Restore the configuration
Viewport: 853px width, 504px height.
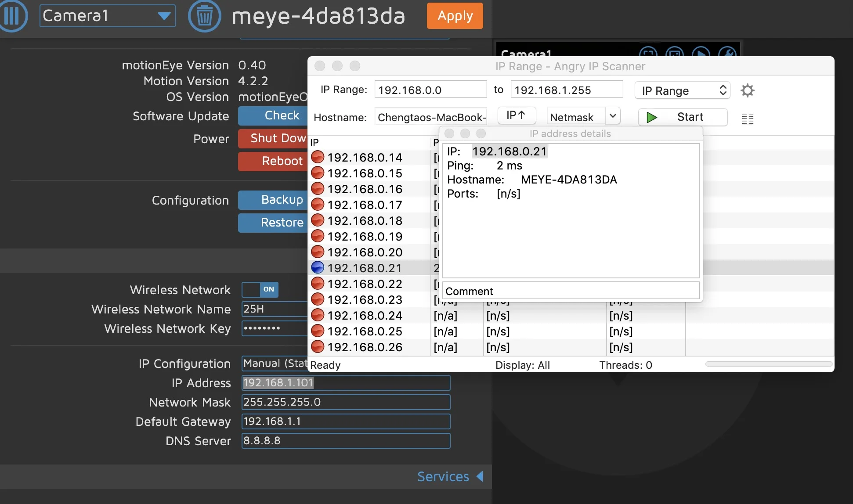click(x=273, y=223)
